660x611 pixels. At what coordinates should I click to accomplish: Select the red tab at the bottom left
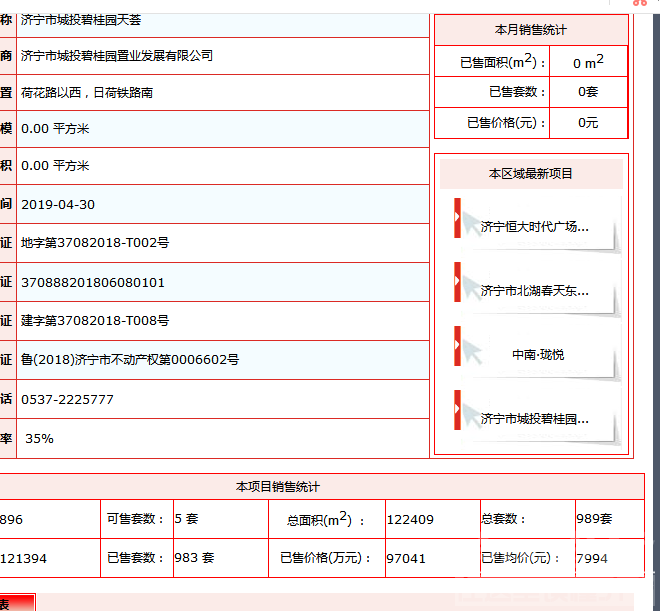pos(17,603)
